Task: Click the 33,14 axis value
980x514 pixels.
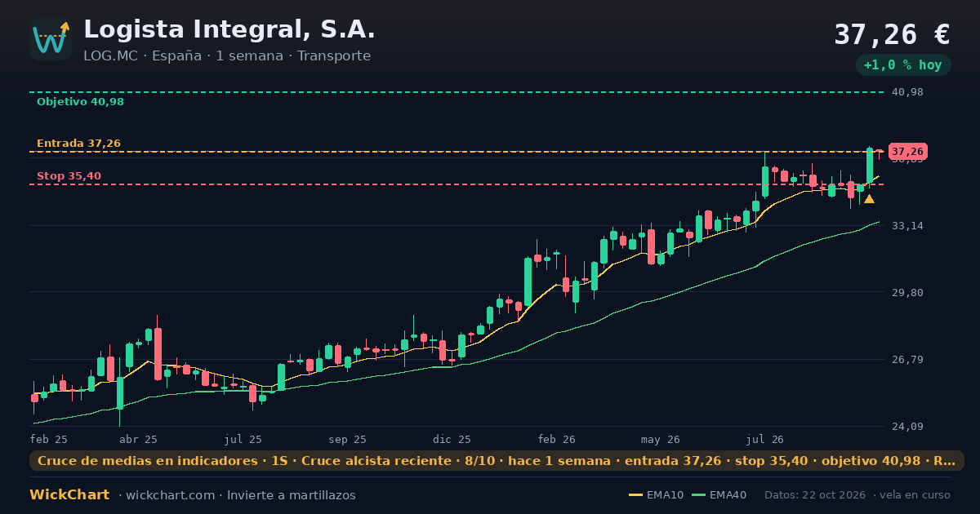Action: pos(907,225)
